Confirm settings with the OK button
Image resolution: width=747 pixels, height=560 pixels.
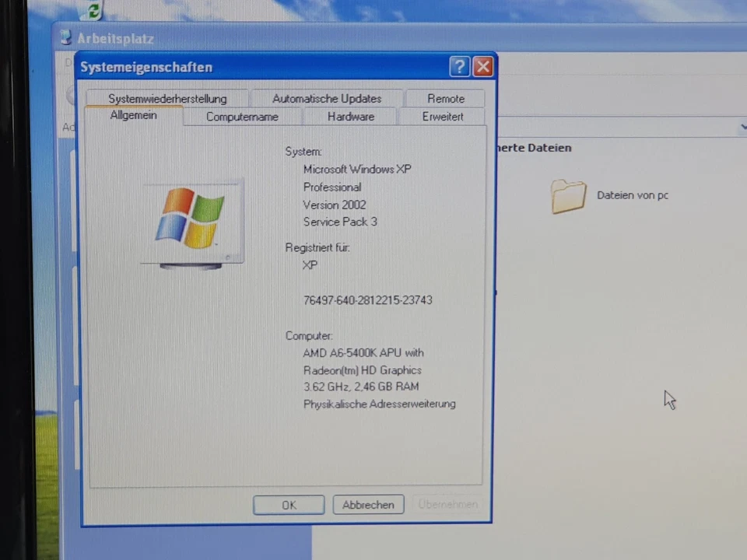(289, 505)
